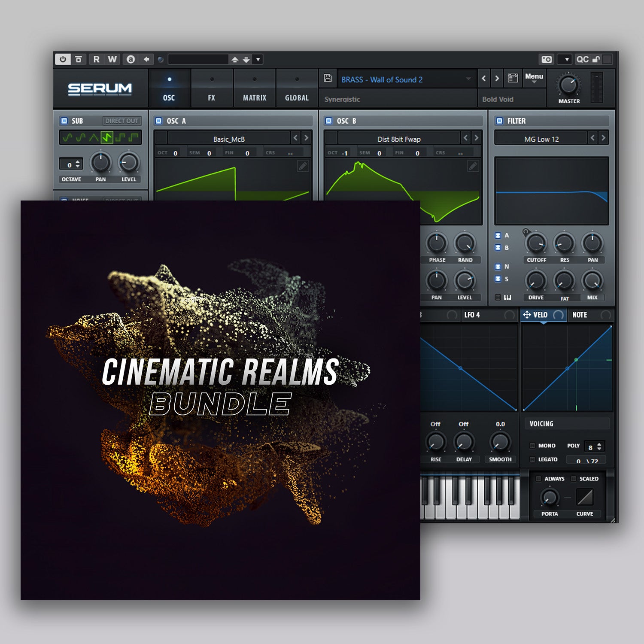
Task: Go to previous wavetable before Dist 8bit Fwap
Action: click(466, 138)
